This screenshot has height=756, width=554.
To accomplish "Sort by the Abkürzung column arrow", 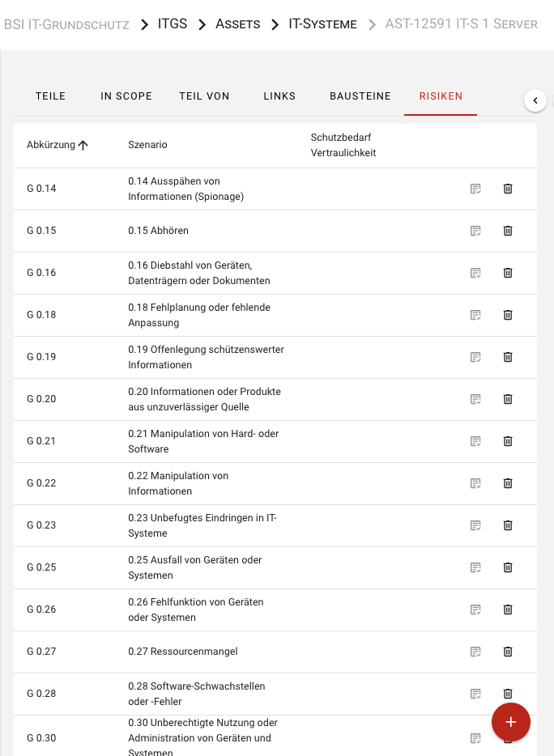I will click(x=83, y=145).
